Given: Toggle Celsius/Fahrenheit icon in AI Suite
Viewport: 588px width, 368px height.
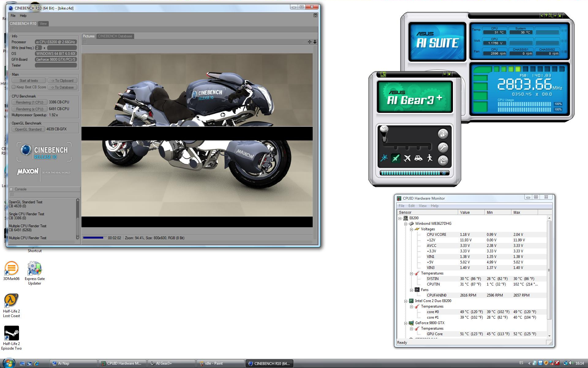Looking at the screenshot, I should click(550, 16).
